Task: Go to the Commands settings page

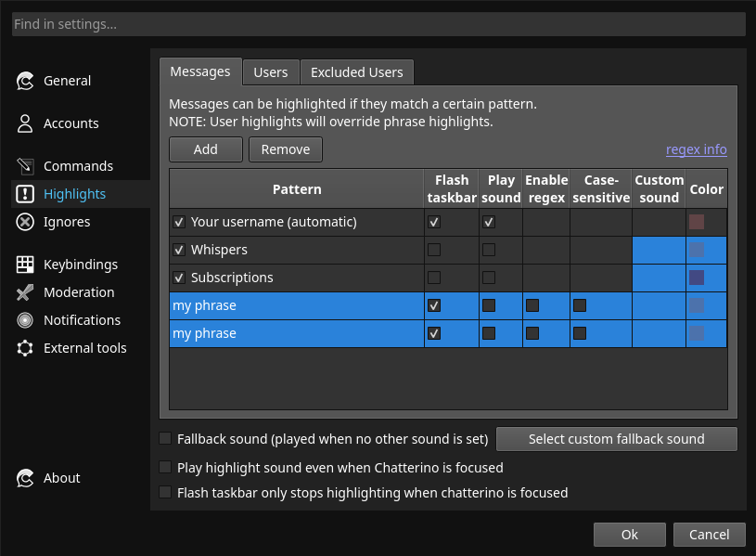Action: coord(78,166)
